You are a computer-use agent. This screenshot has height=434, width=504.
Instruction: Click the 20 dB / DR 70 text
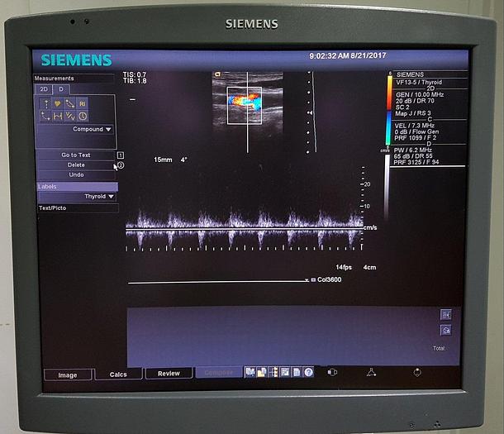[x=415, y=101]
